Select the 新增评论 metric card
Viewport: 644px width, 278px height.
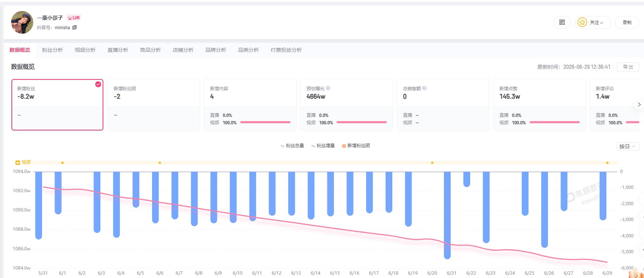(614, 105)
